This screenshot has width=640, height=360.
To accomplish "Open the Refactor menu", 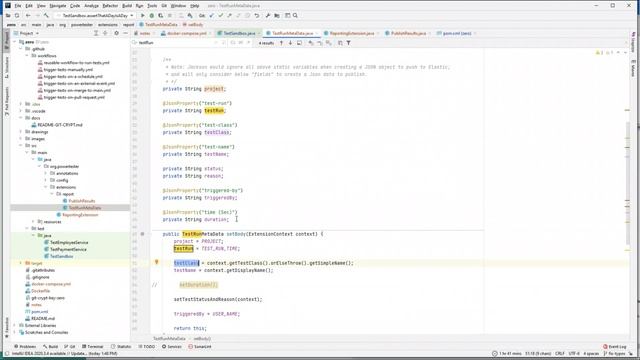I will tap(110, 6).
